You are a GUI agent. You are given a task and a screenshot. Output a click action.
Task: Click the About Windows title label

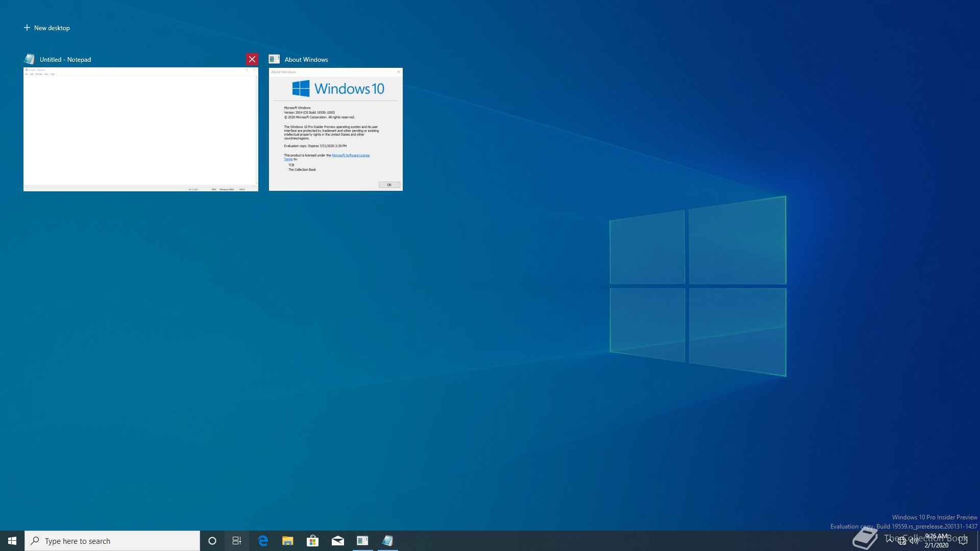pyautogui.click(x=306, y=60)
